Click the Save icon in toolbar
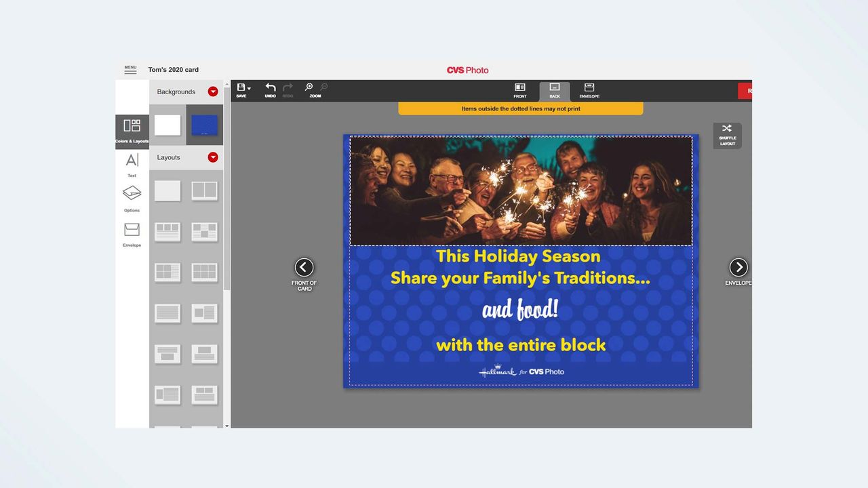This screenshot has height=488, width=868. 240,87
